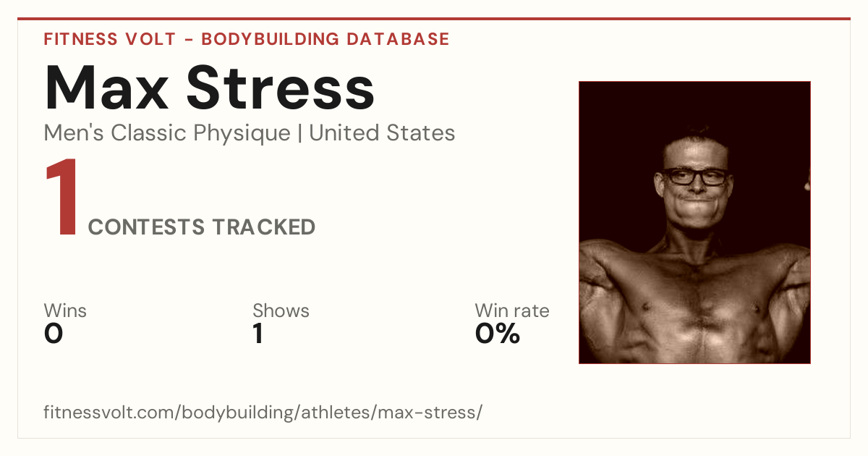
Task: Click 'BODYBUILDING DATABASE' in the header
Action: point(325,39)
